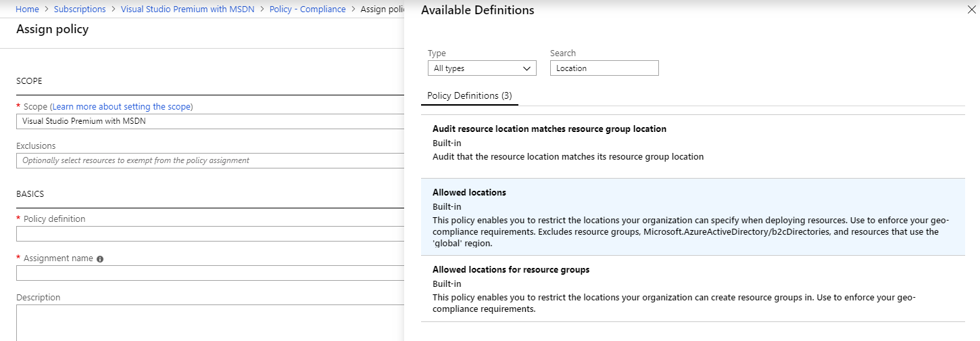The height and width of the screenshot is (341, 980).
Task: Open Learn more about setting the scope
Action: pyautogui.click(x=122, y=107)
